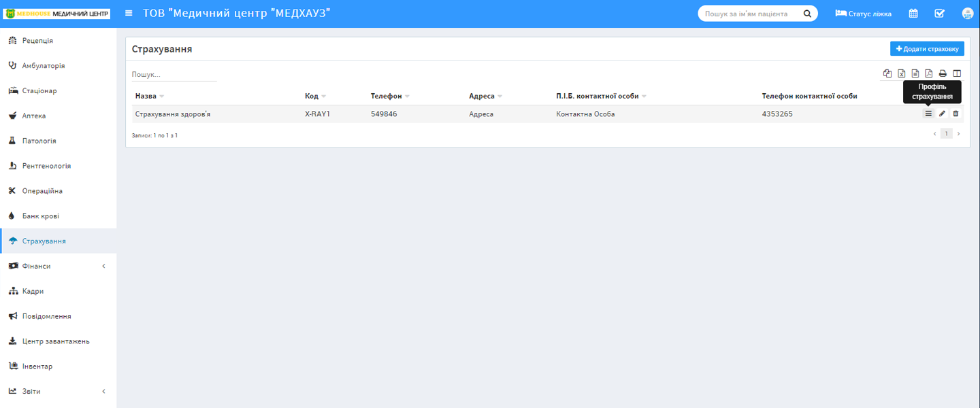Open Статус ліжка in the top bar
Image resolution: width=980 pixels, height=408 pixels.
(x=863, y=14)
